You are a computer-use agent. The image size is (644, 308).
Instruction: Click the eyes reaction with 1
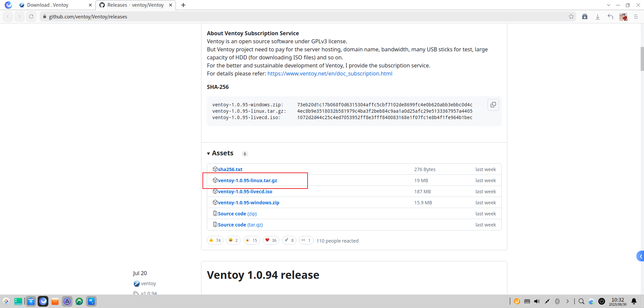pyautogui.click(x=306, y=240)
